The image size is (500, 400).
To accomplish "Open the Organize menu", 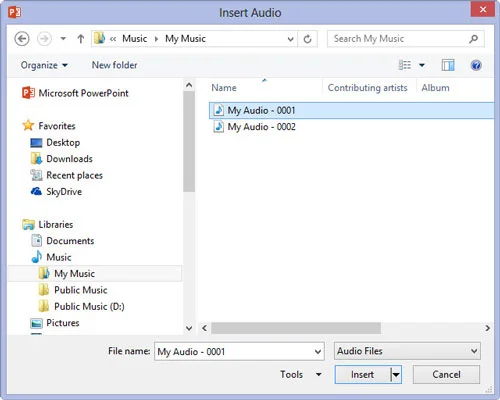I will pos(44,65).
